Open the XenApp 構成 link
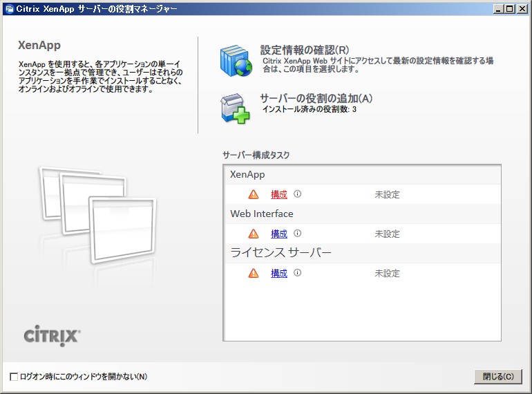 click(x=279, y=195)
